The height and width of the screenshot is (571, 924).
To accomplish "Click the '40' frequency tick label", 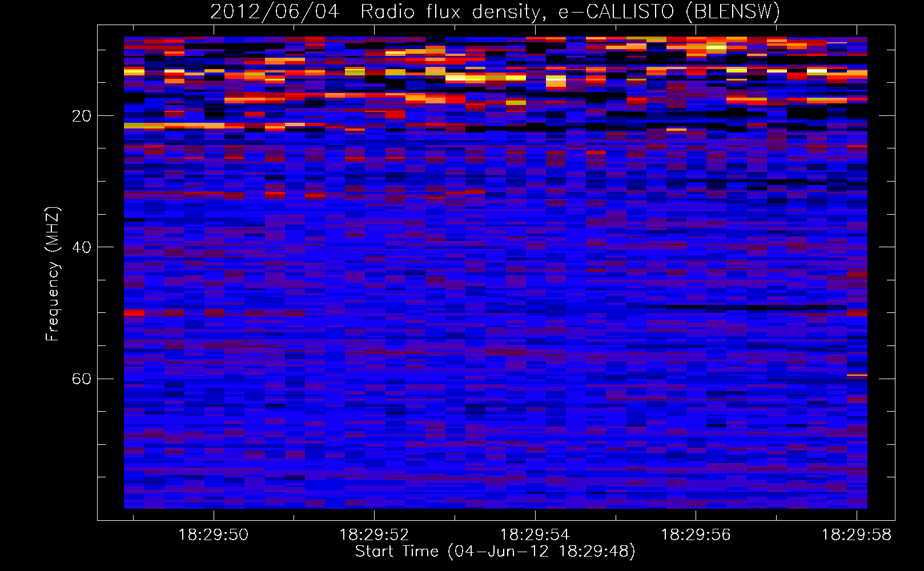I will [81, 248].
